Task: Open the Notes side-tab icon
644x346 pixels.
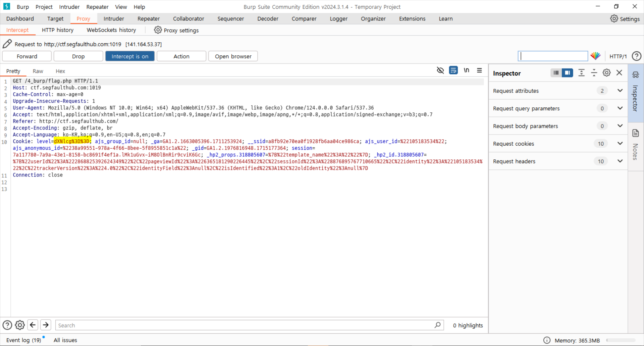Action: pyautogui.click(x=636, y=133)
